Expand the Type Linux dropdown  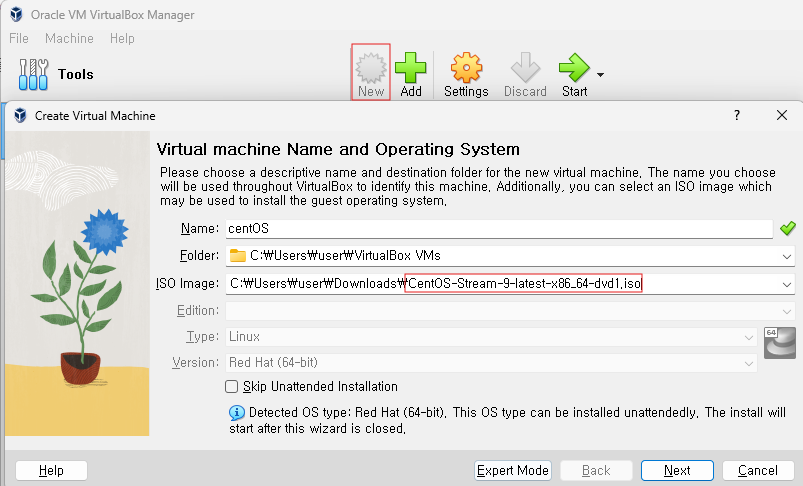(749, 337)
